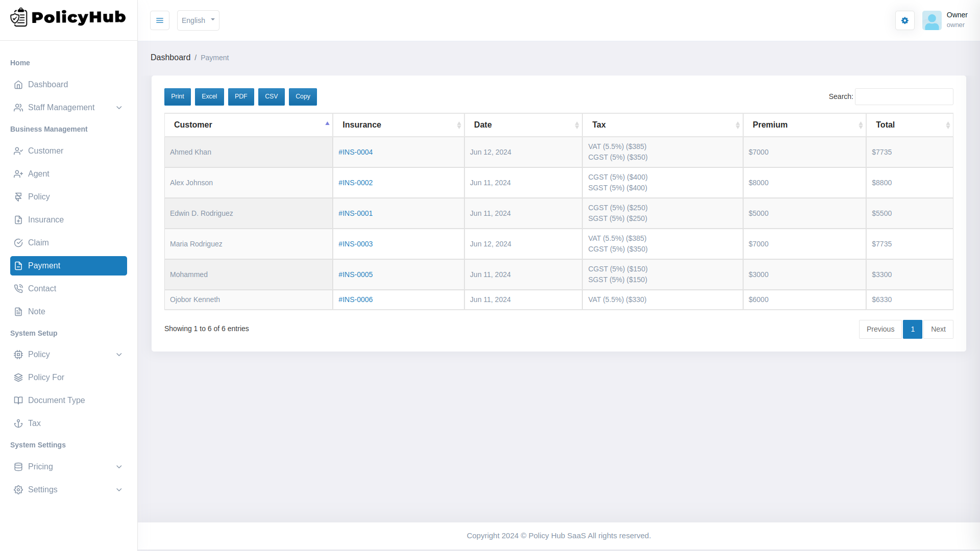Toggle the Customer column sort arrow
The image size is (980, 551).
[327, 123]
